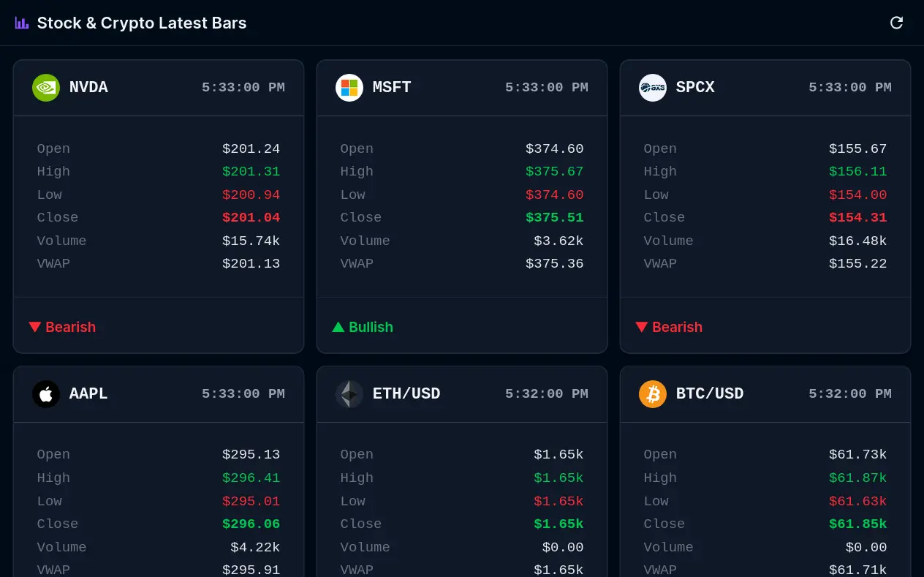
Task: Click the Microsoft logo on the MSFT card
Action: click(x=349, y=88)
